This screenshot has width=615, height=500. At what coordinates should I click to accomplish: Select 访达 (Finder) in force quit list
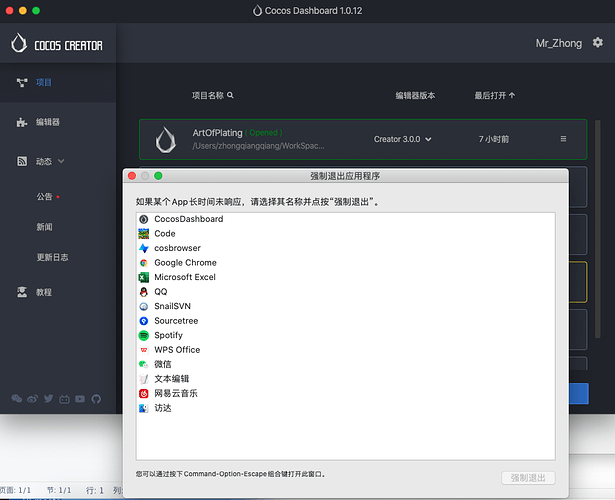346,408
